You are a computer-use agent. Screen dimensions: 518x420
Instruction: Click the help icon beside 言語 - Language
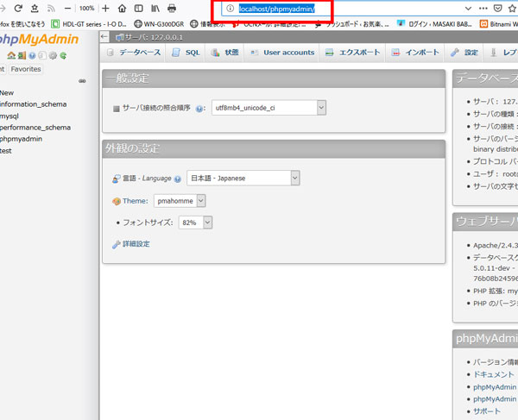tap(177, 179)
